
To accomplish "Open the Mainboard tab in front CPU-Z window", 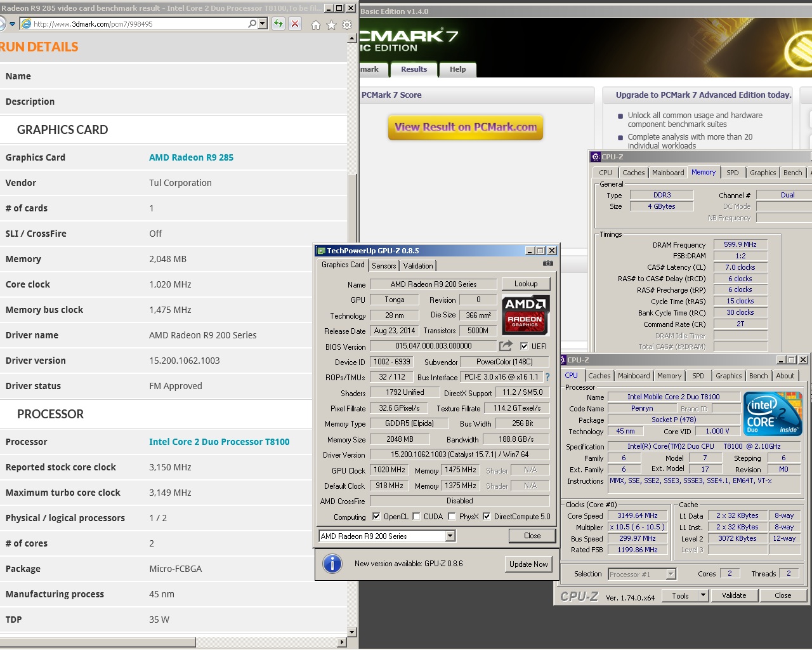I will (x=634, y=376).
